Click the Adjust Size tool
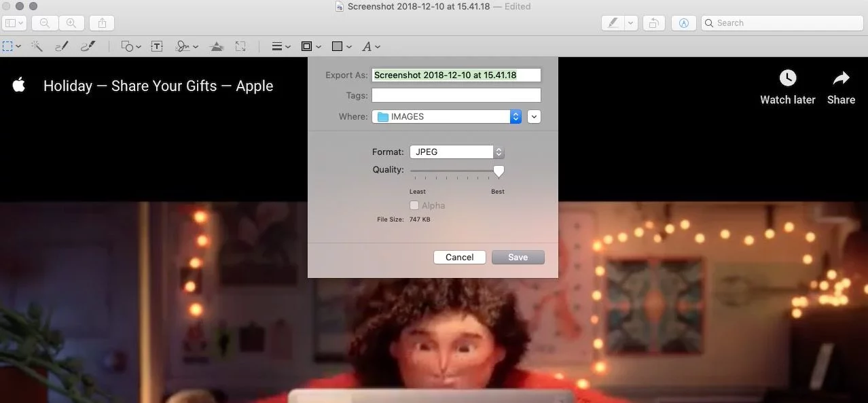Image resolution: width=868 pixels, height=403 pixels. [240, 46]
